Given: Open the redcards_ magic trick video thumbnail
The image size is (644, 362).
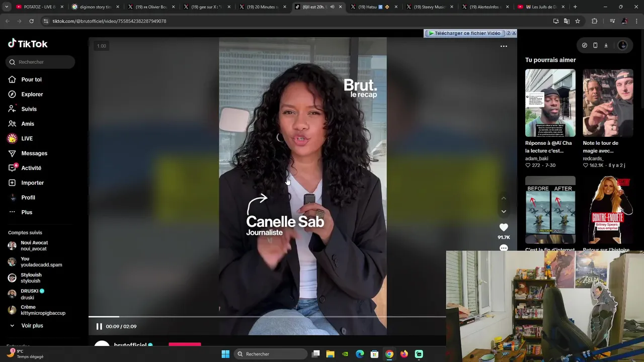Looking at the screenshot, I should click(x=608, y=103).
